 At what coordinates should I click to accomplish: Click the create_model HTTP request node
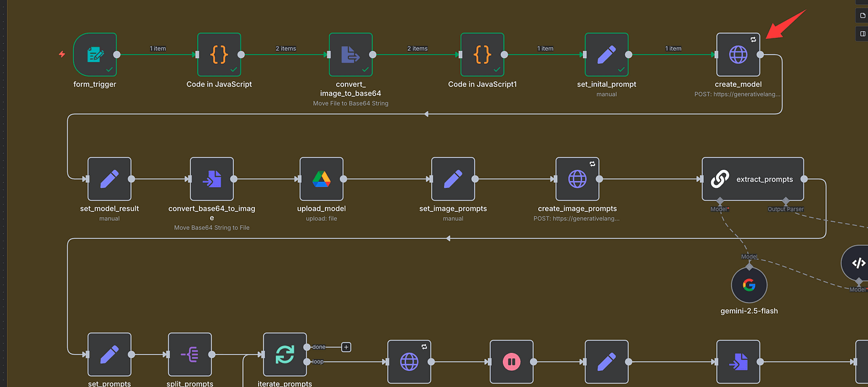point(738,55)
